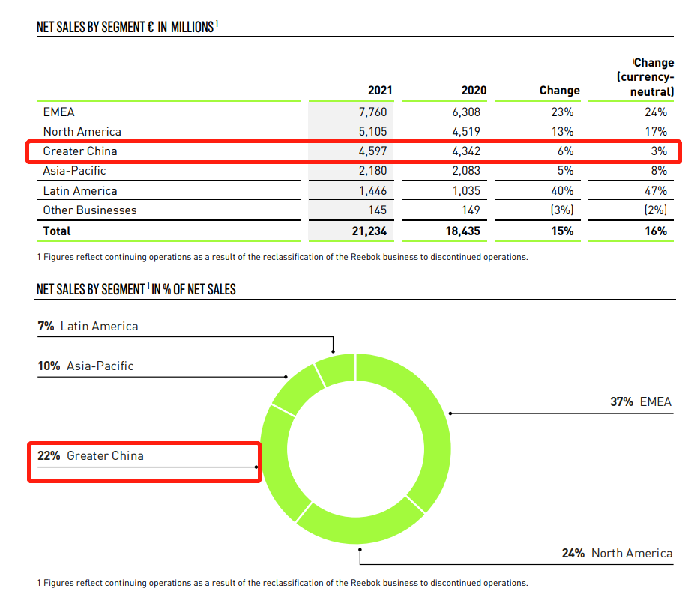Select the Change (currency-neutral) column header
700x597 pixels.
645,77
